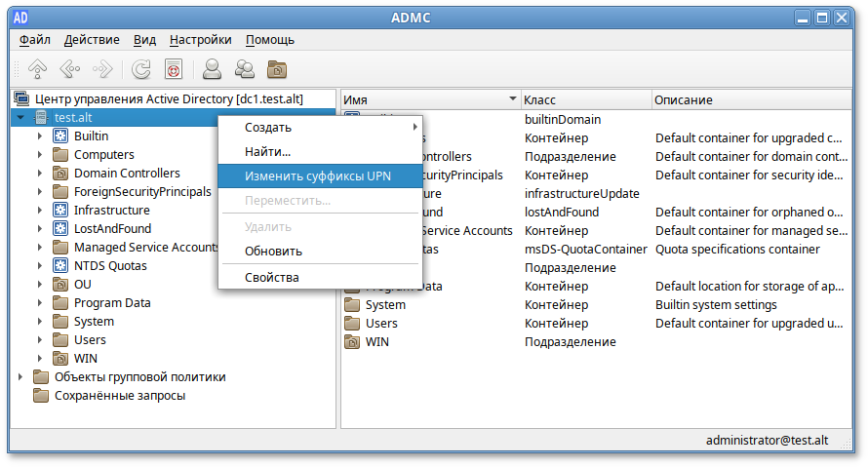This screenshot has width=868, height=467.
Task: Click the test.alt domain server icon
Action: click(41, 117)
